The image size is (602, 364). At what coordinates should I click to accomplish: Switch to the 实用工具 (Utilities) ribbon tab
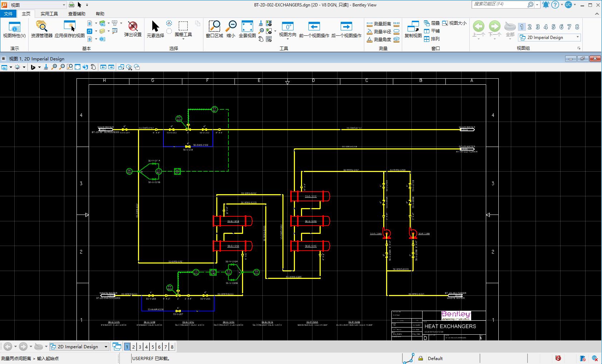(49, 14)
